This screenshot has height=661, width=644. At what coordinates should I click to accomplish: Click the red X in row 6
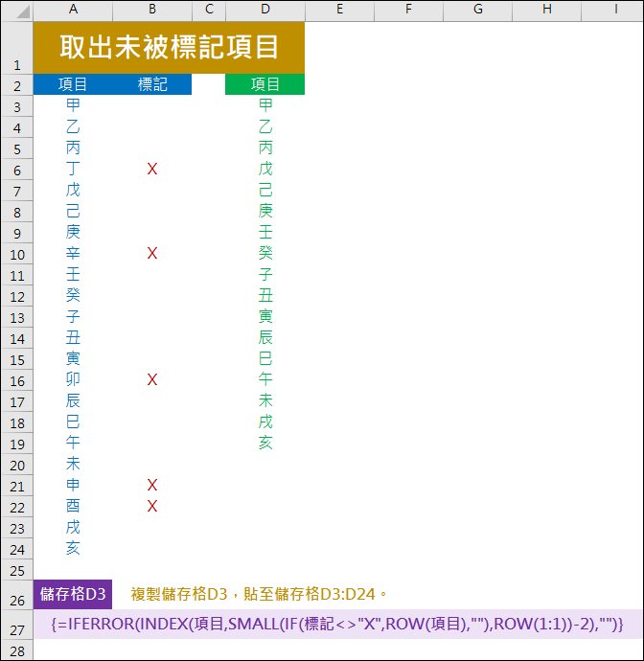click(152, 169)
